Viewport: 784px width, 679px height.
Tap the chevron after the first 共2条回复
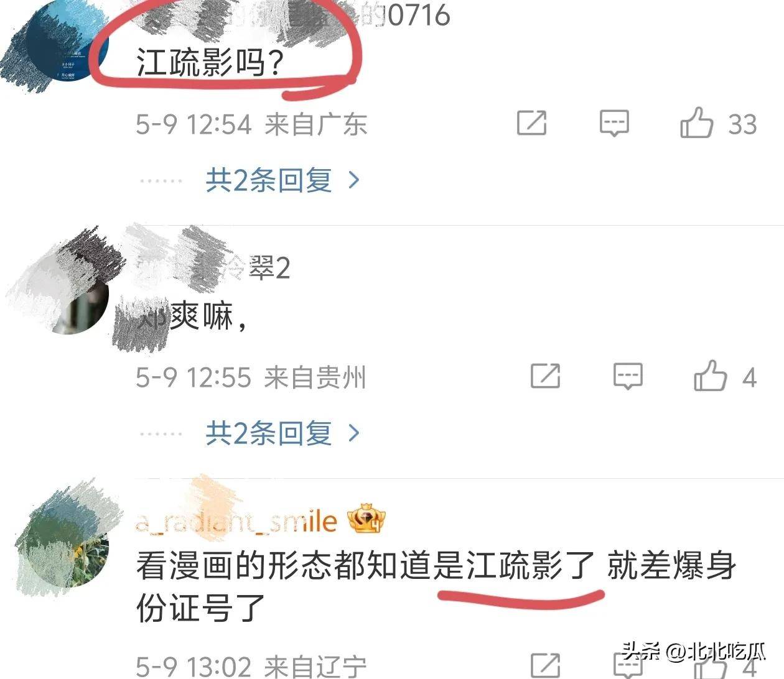pos(354,180)
